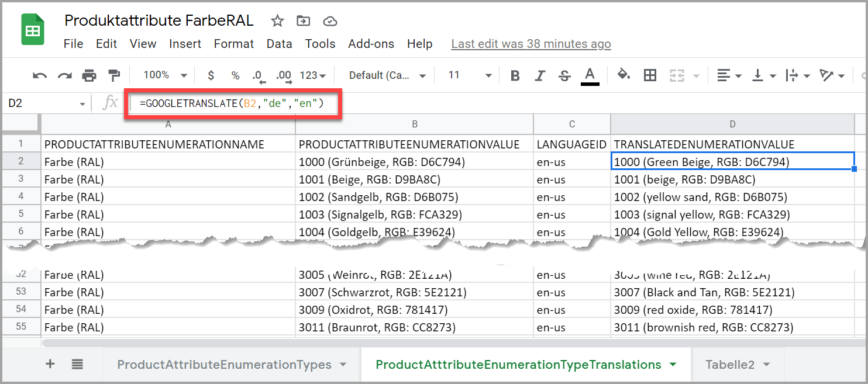868x384 pixels.
Task: Switch to the Tabelle2 sheet tab
Action: coord(730,365)
